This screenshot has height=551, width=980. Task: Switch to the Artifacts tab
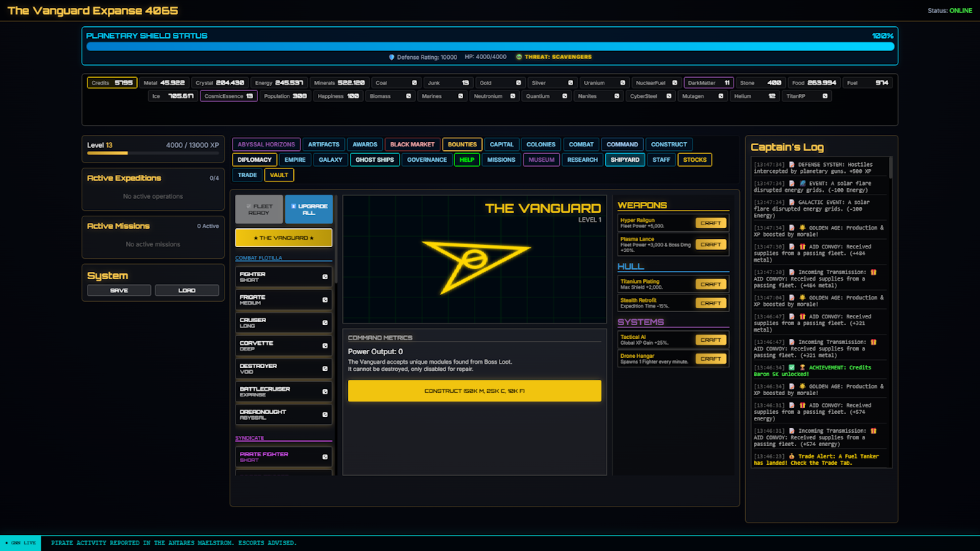324,144
